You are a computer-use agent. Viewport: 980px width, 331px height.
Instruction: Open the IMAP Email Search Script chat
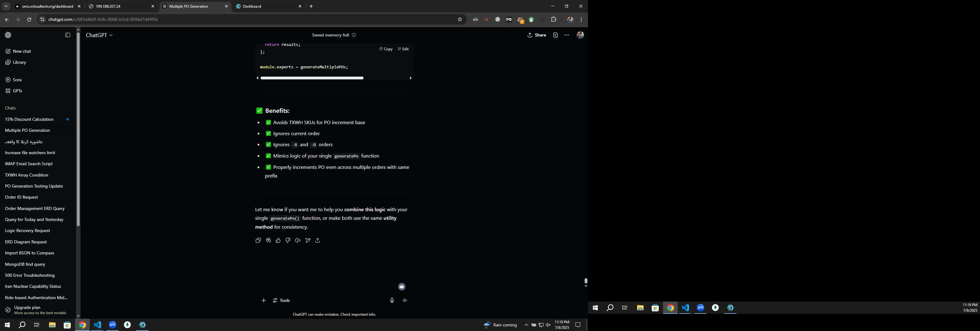[x=37, y=164]
